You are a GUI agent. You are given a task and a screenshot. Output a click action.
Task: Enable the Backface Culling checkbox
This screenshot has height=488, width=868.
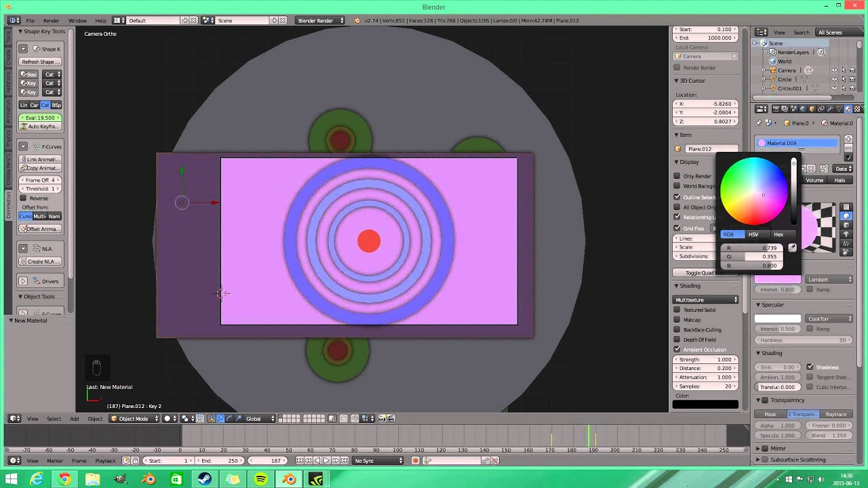click(x=677, y=329)
